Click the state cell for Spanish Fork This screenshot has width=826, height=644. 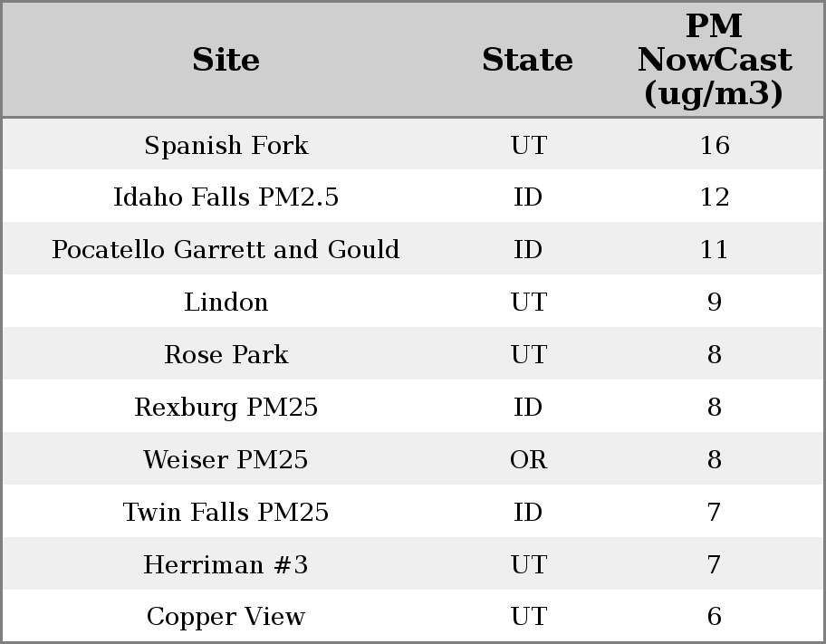pyautogui.click(x=528, y=145)
